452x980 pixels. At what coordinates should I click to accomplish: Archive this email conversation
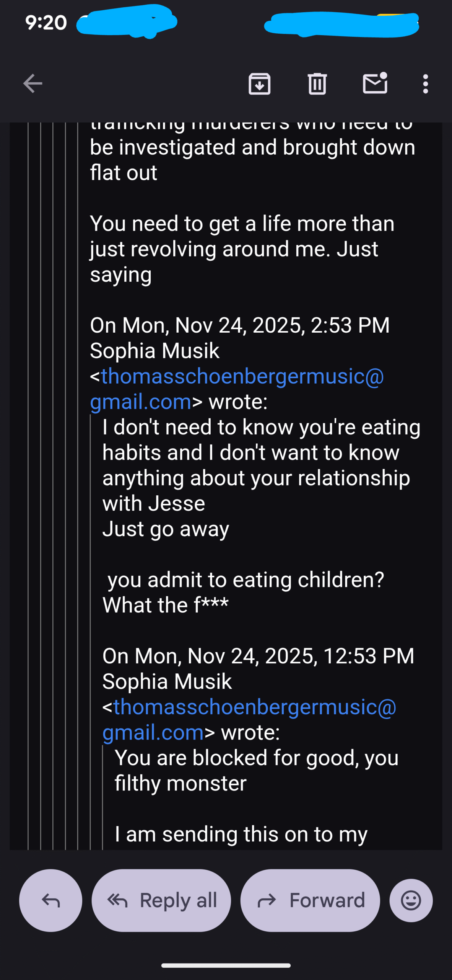click(x=260, y=83)
